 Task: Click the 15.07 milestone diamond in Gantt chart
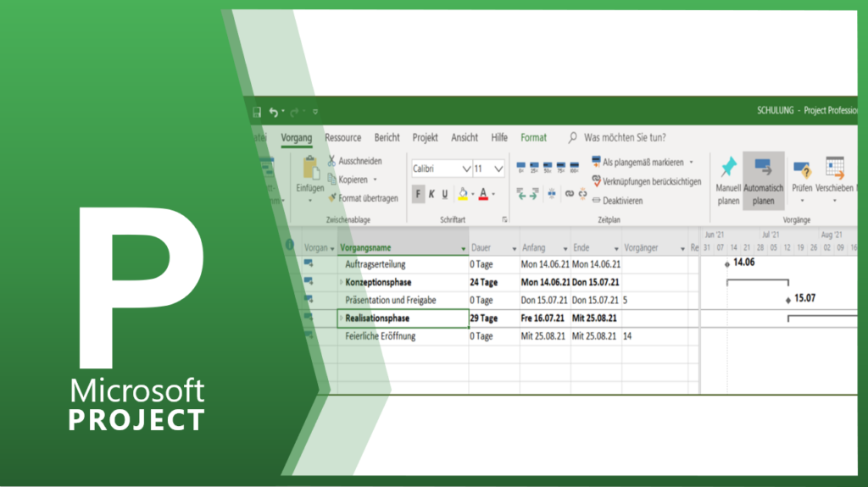click(788, 300)
